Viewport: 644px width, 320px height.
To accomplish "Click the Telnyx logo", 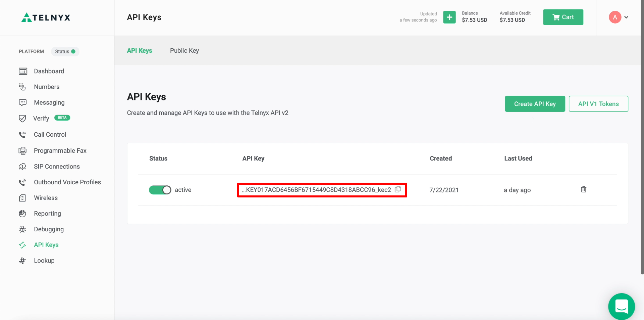I will 46,17.
